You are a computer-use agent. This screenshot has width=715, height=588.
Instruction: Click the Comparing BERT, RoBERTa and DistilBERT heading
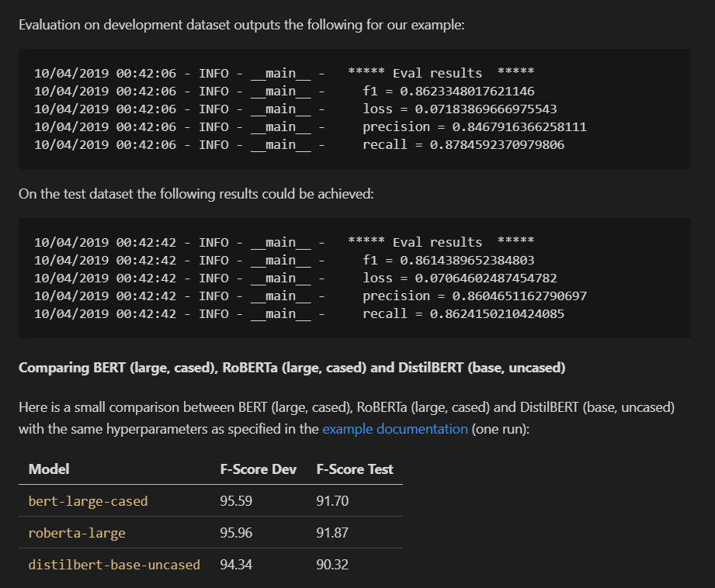click(x=292, y=368)
